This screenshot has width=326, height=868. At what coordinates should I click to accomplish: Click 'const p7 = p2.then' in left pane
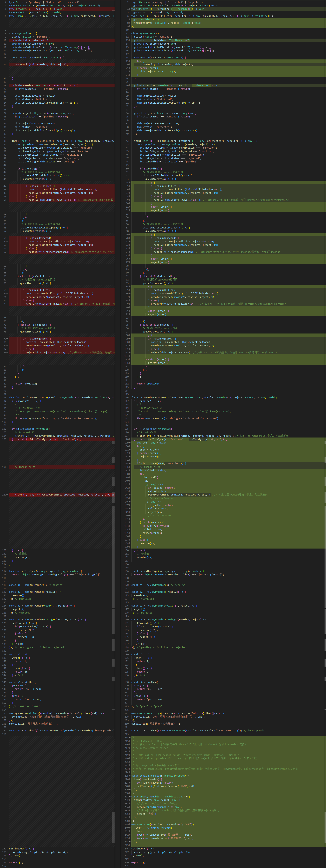pyautogui.click(x=21, y=731)
